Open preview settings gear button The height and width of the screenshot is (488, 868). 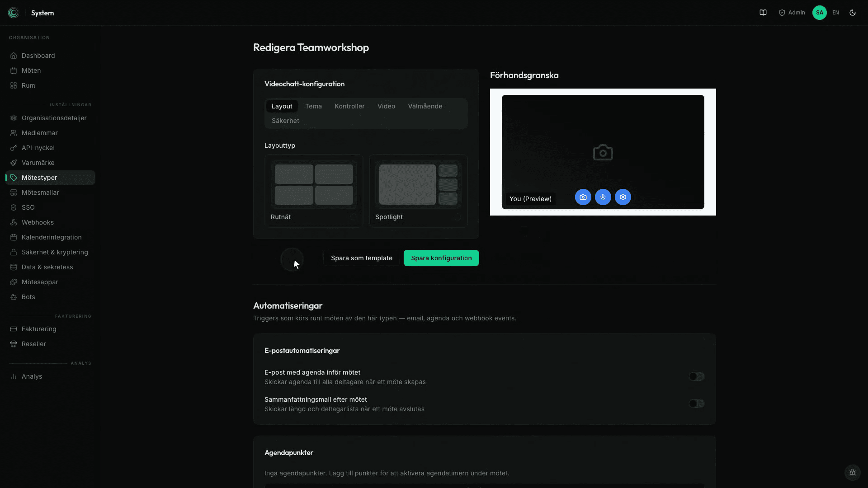[623, 197]
